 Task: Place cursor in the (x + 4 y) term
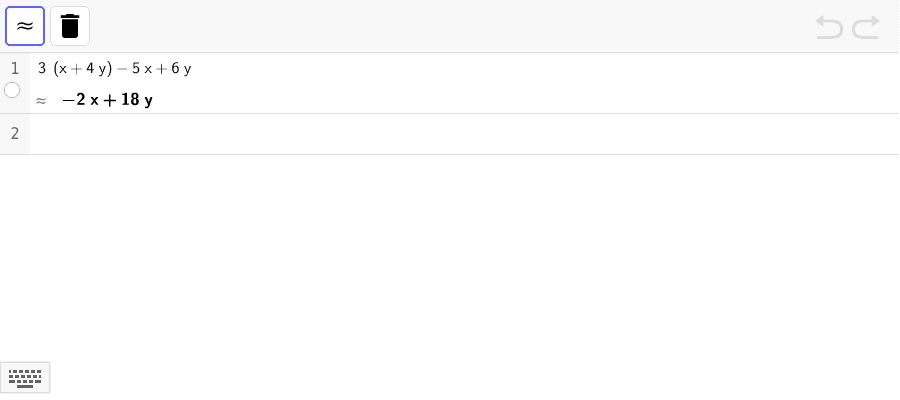tap(83, 69)
